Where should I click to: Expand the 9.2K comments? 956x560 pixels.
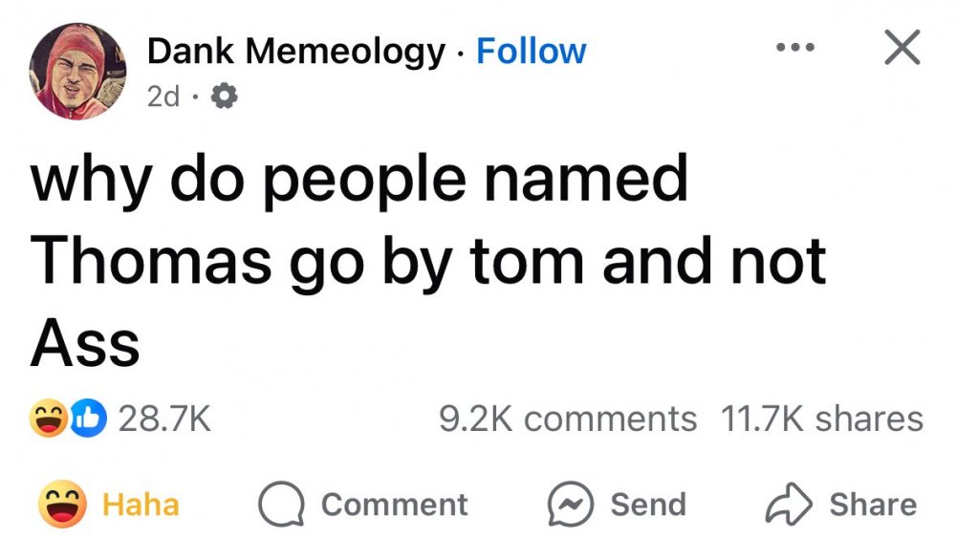click(x=568, y=419)
